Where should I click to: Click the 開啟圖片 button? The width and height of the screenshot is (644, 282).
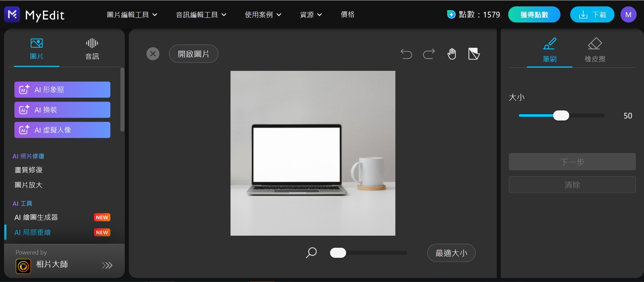pyautogui.click(x=194, y=54)
